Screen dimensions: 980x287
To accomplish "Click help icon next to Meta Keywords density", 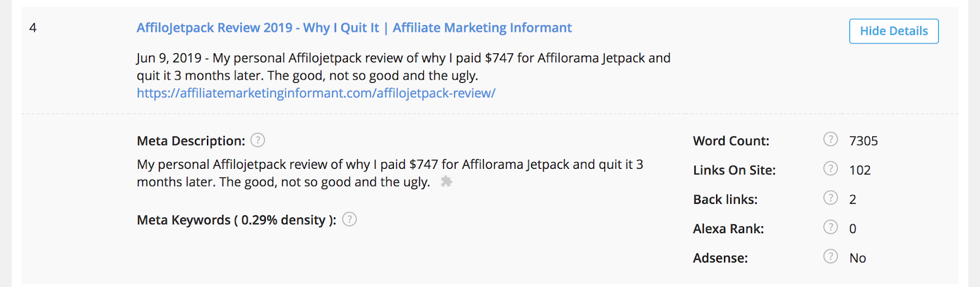I will point(349,220).
